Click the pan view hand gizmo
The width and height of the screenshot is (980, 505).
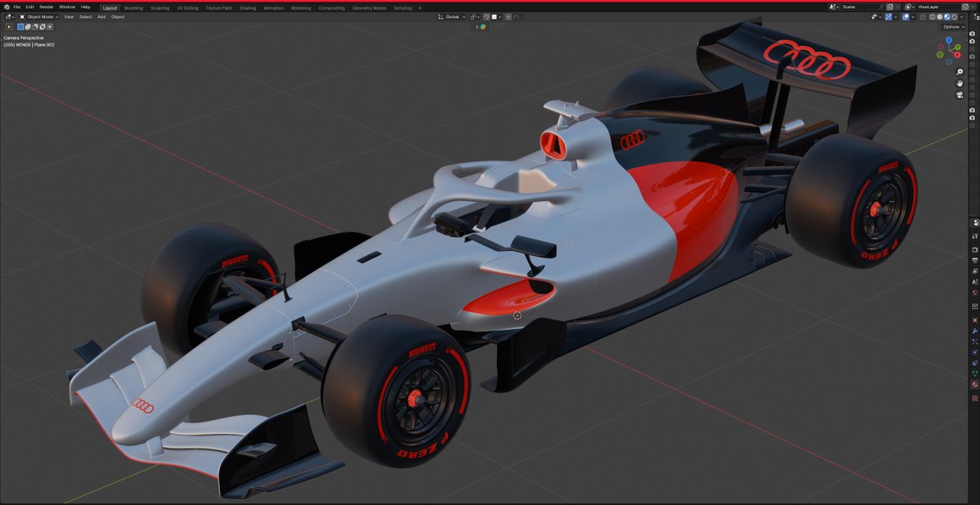[960, 83]
